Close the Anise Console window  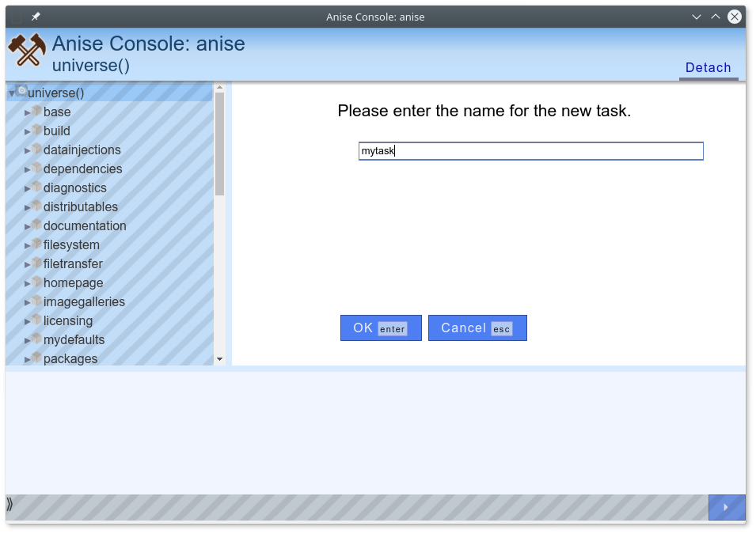click(x=735, y=17)
